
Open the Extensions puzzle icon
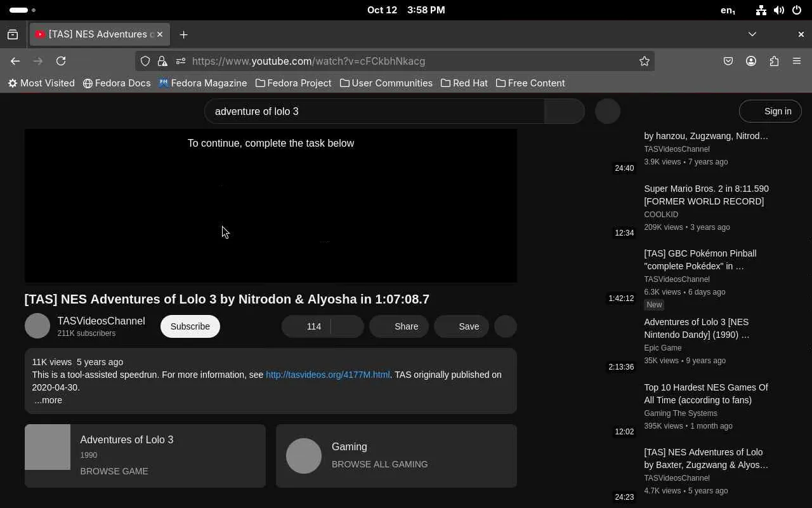click(x=774, y=61)
